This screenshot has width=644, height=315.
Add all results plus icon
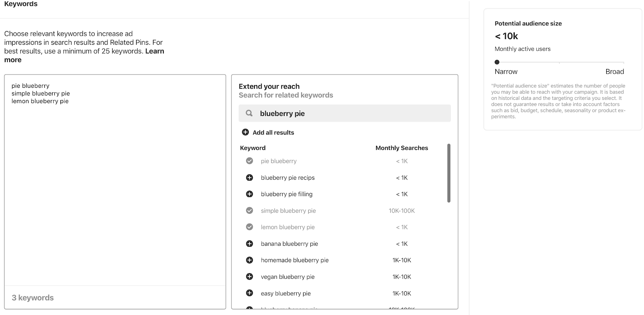click(245, 132)
